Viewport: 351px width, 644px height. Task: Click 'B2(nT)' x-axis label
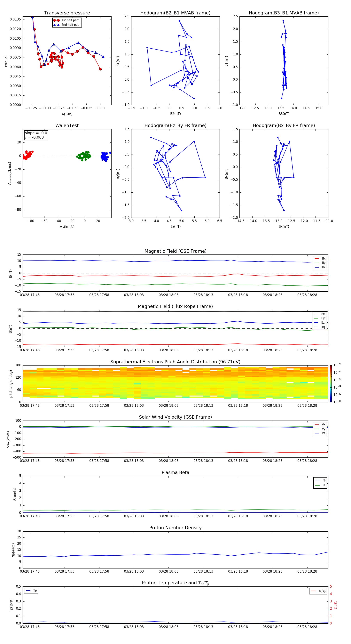175,114
